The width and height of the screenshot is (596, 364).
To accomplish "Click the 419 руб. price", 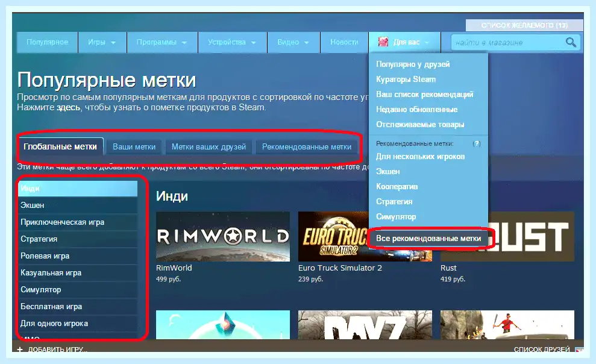I will (x=453, y=279).
